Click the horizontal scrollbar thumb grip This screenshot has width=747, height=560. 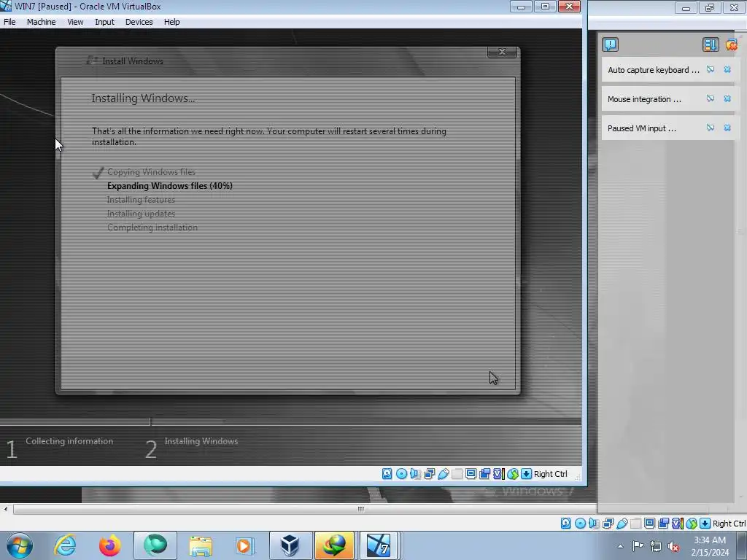[x=360, y=509]
